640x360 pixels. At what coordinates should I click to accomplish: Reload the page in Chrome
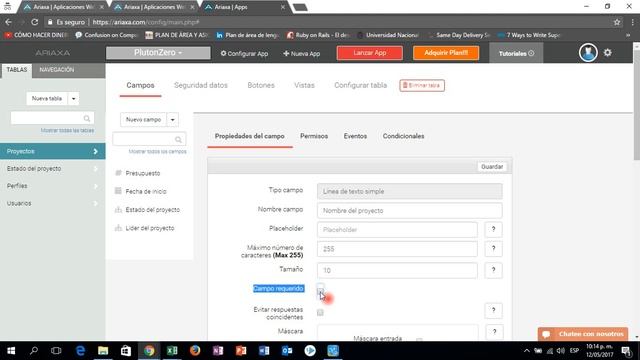click(x=35, y=22)
